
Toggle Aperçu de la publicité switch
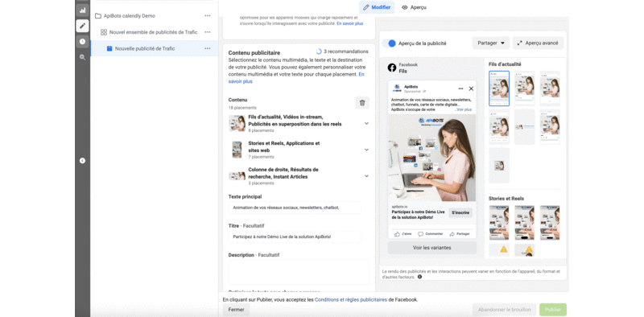point(390,43)
